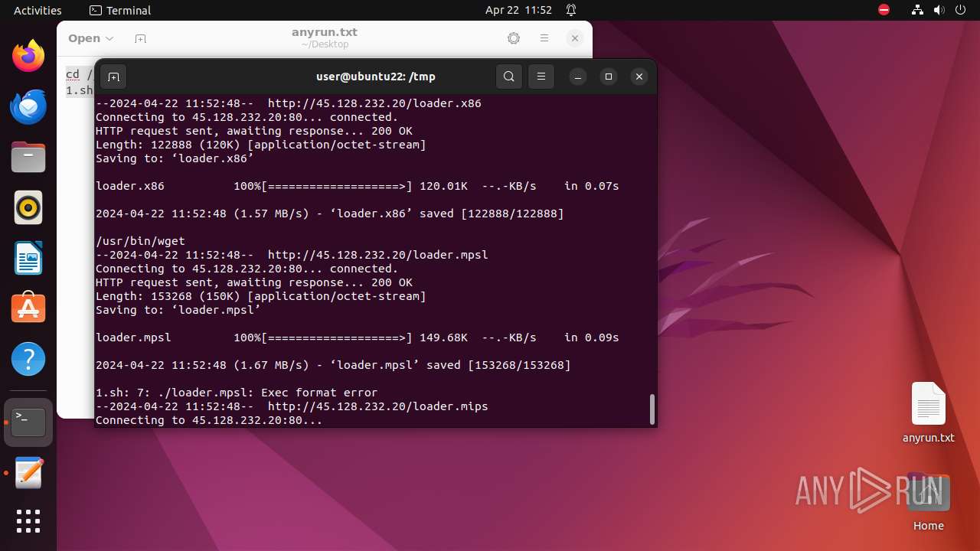
Task: Open the Files manager dock icon
Action: click(28, 157)
